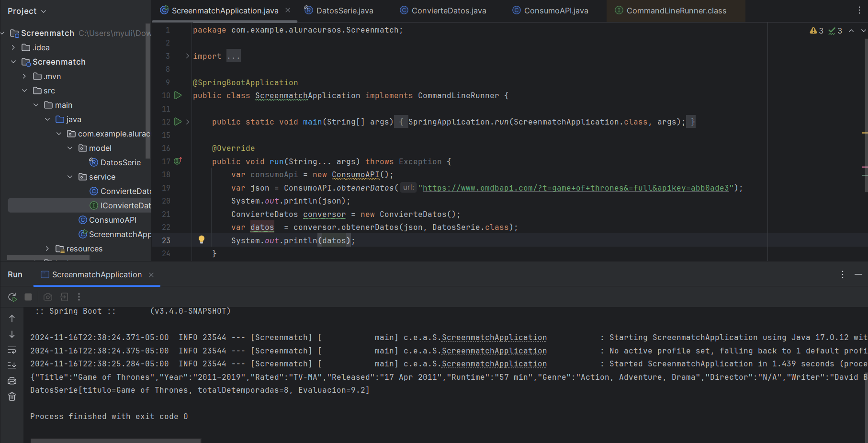Screen dimensions: 868x443
Task: Click the warnings indicator showing 3 warnings
Action: coord(816,31)
